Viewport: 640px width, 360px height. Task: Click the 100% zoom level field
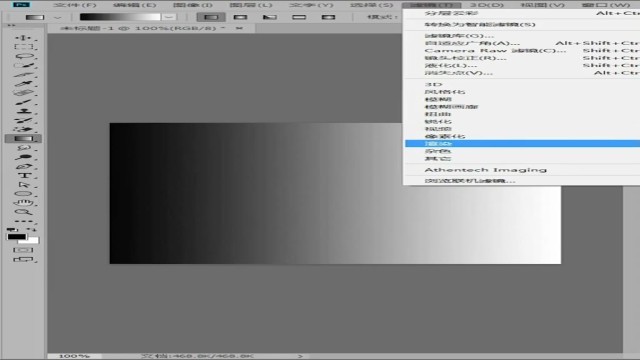(x=74, y=356)
